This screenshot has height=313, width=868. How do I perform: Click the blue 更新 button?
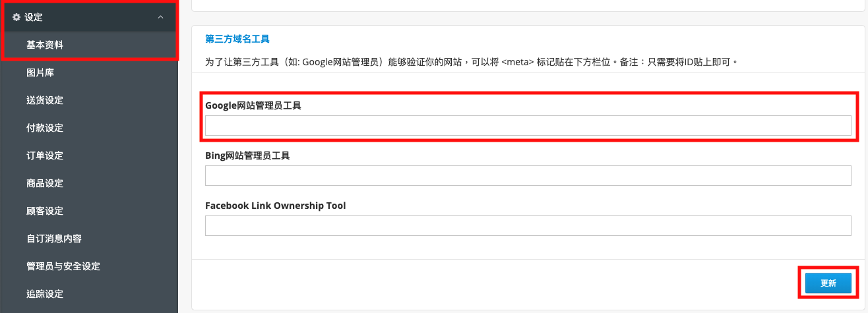[828, 283]
